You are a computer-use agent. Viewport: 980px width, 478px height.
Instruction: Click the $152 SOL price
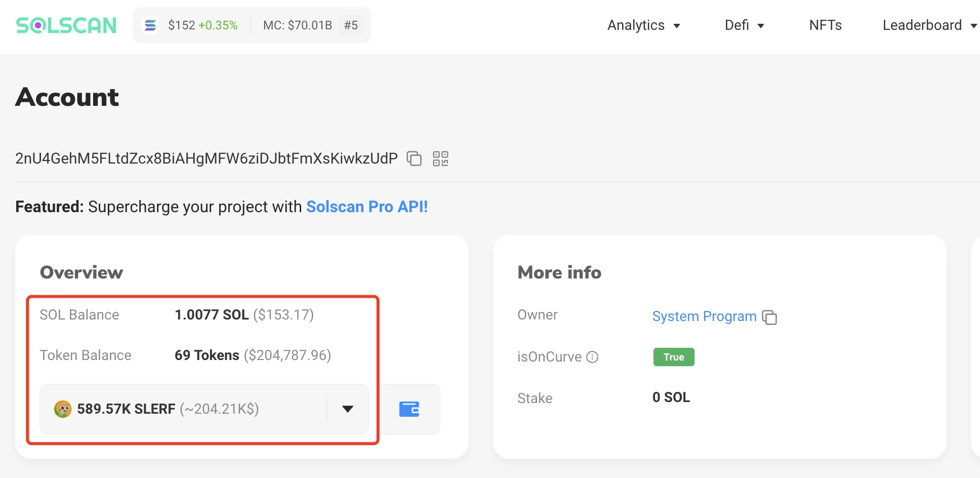coord(182,25)
